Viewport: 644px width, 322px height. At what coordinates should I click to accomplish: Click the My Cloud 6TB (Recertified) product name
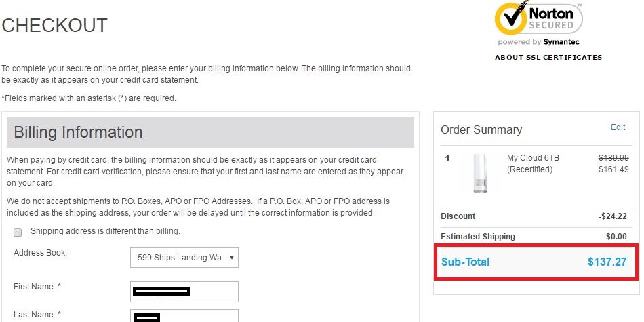pyautogui.click(x=533, y=163)
